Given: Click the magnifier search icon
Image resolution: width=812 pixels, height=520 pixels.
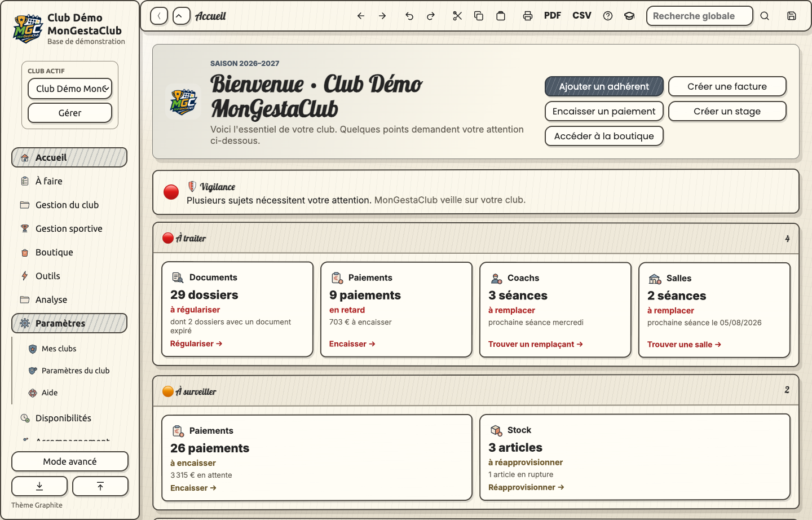Looking at the screenshot, I should [x=765, y=16].
